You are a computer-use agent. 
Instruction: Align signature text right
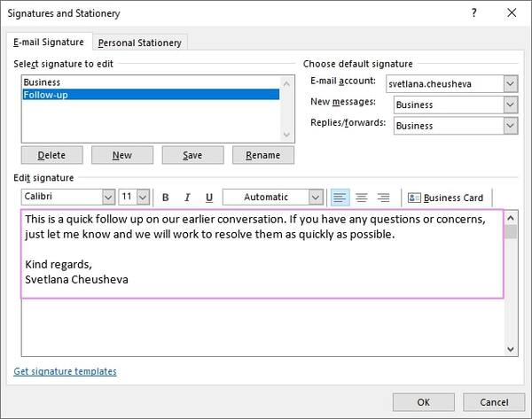pyautogui.click(x=383, y=198)
